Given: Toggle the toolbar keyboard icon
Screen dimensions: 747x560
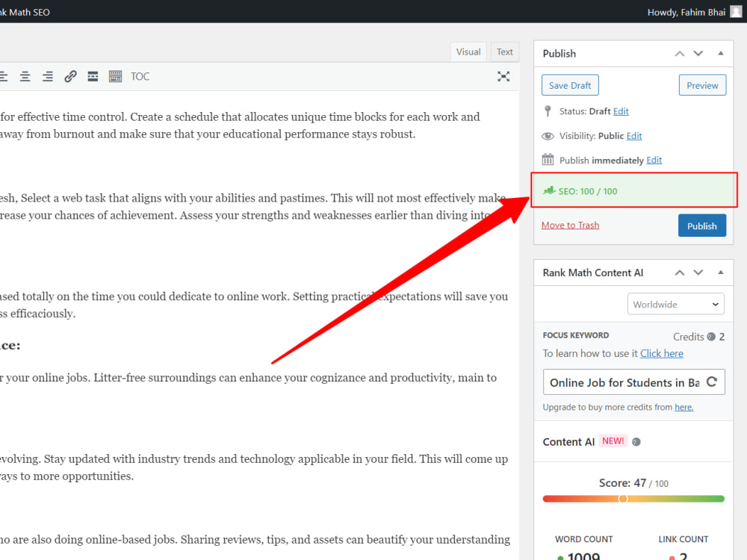Looking at the screenshot, I should [115, 77].
